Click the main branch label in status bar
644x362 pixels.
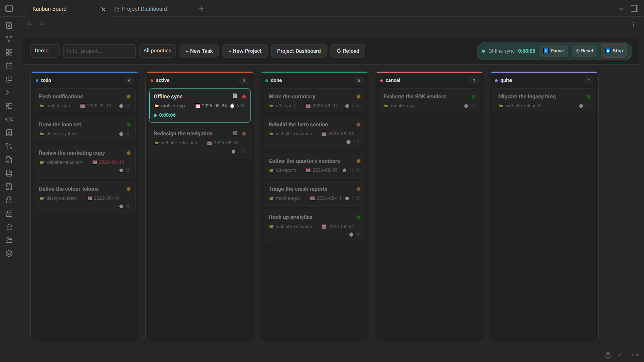pyautogui.click(x=635, y=355)
